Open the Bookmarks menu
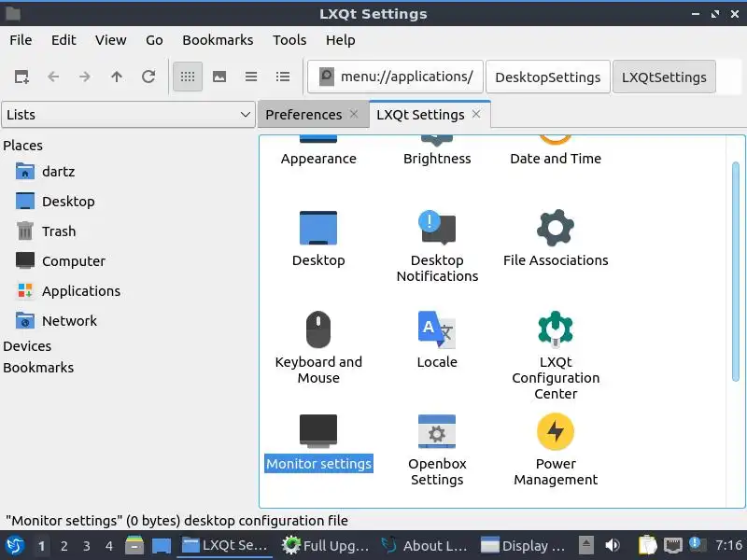Screen dimensions: 747x560 tap(218, 40)
